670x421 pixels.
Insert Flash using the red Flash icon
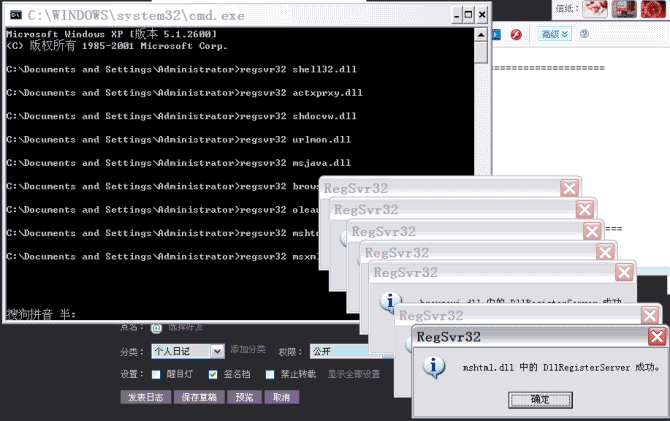click(x=516, y=35)
